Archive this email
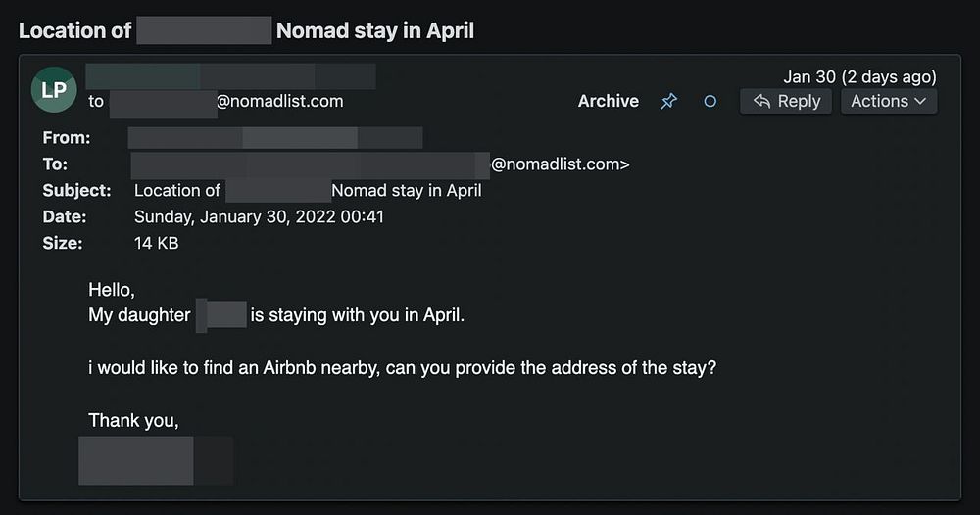The image size is (980, 515). pyautogui.click(x=608, y=101)
